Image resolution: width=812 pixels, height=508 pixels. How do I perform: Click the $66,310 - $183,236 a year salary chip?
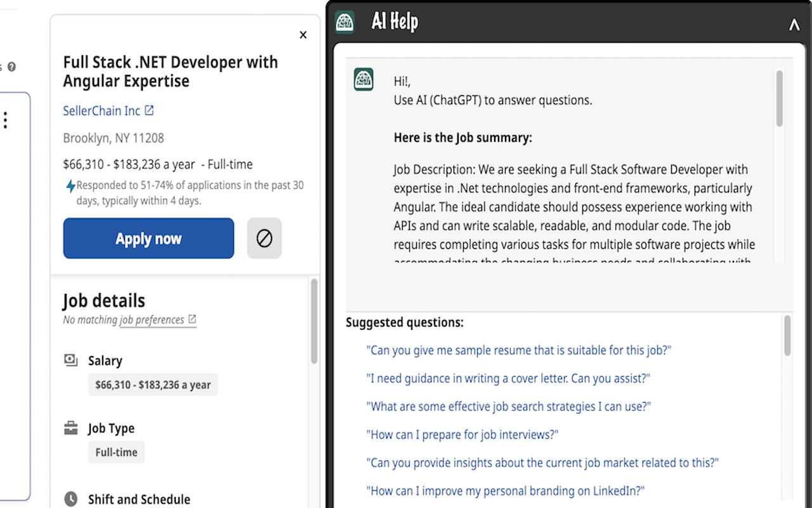pyautogui.click(x=153, y=385)
